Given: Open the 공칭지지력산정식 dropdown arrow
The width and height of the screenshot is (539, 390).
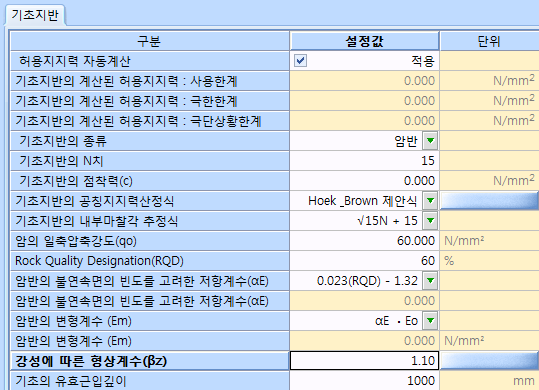Looking at the screenshot, I should point(430,201).
